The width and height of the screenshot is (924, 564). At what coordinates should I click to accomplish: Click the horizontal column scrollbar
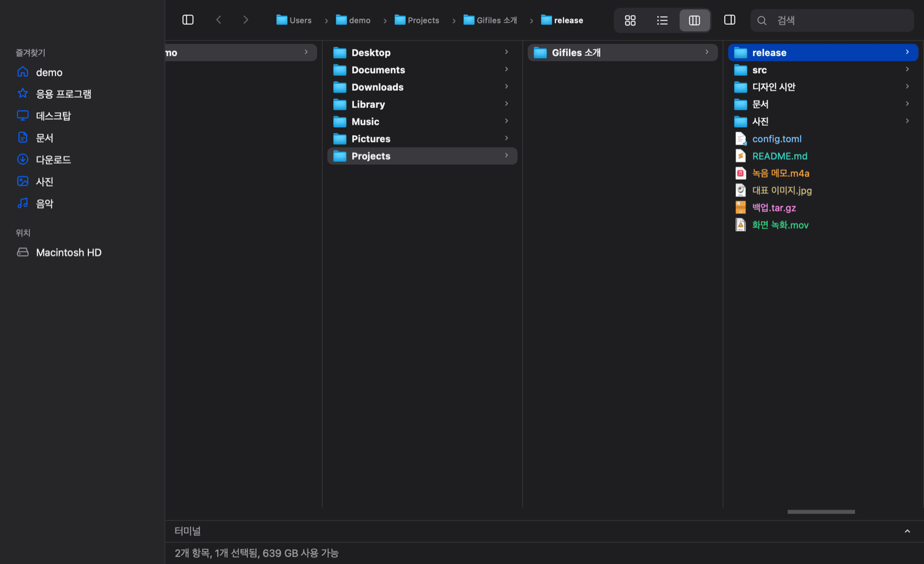pyautogui.click(x=821, y=511)
